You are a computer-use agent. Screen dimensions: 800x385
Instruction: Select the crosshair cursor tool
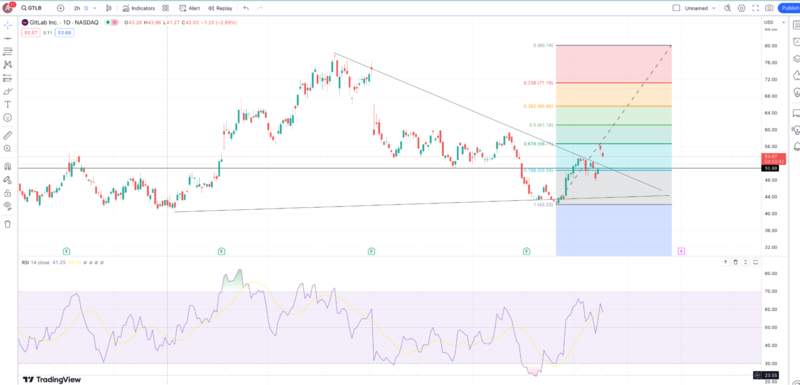[x=8, y=25]
